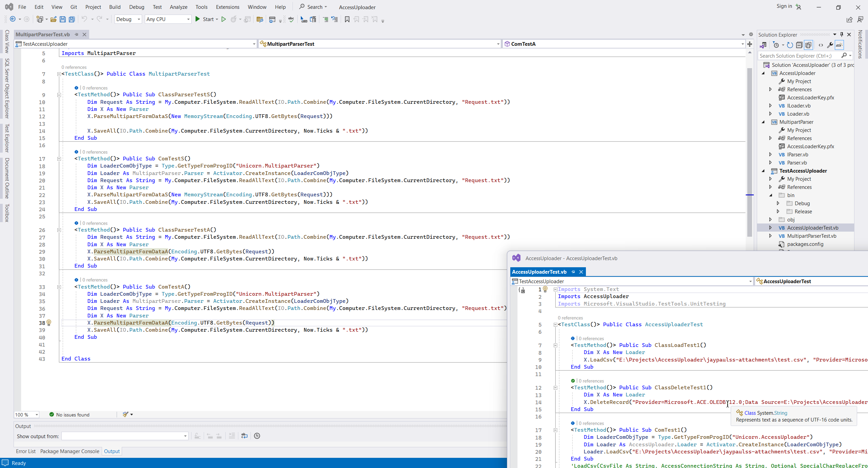868x468 pixels.
Task: Refresh the Solution Explorer
Action: click(x=789, y=45)
